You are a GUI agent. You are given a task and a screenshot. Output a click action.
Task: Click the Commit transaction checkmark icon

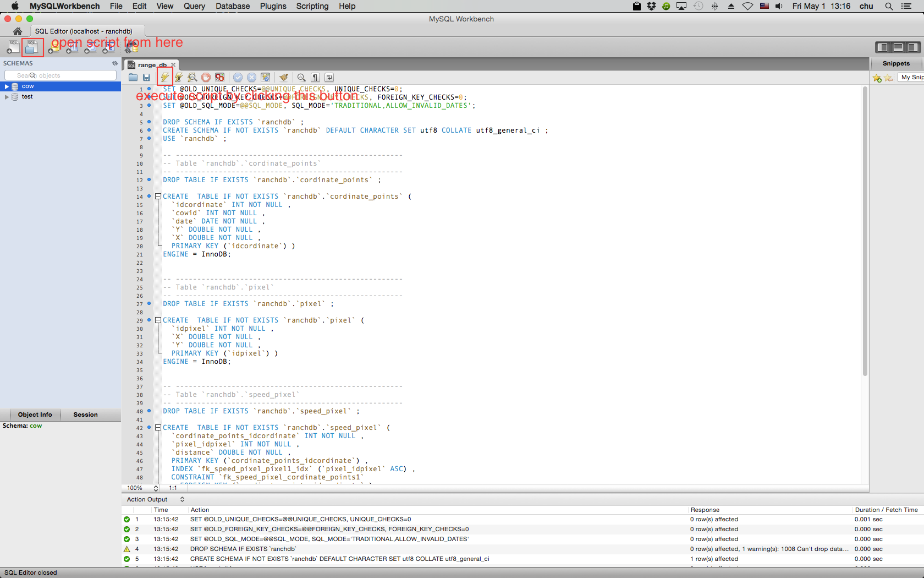click(238, 78)
